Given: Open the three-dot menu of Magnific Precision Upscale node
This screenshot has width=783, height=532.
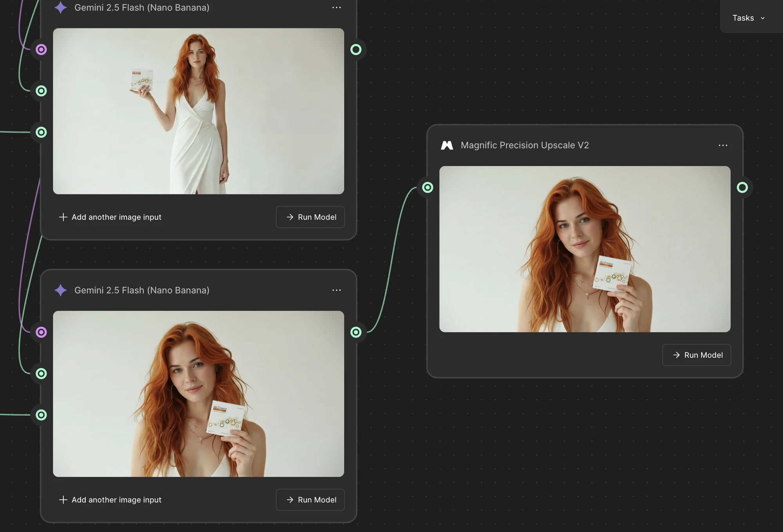Looking at the screenshot, I should point(723,146).
